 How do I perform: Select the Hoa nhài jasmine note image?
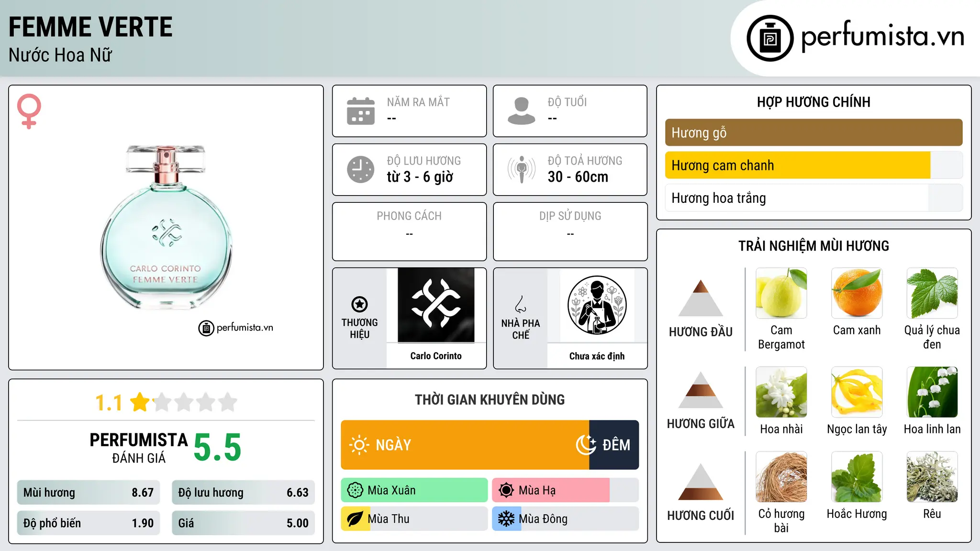781,392
